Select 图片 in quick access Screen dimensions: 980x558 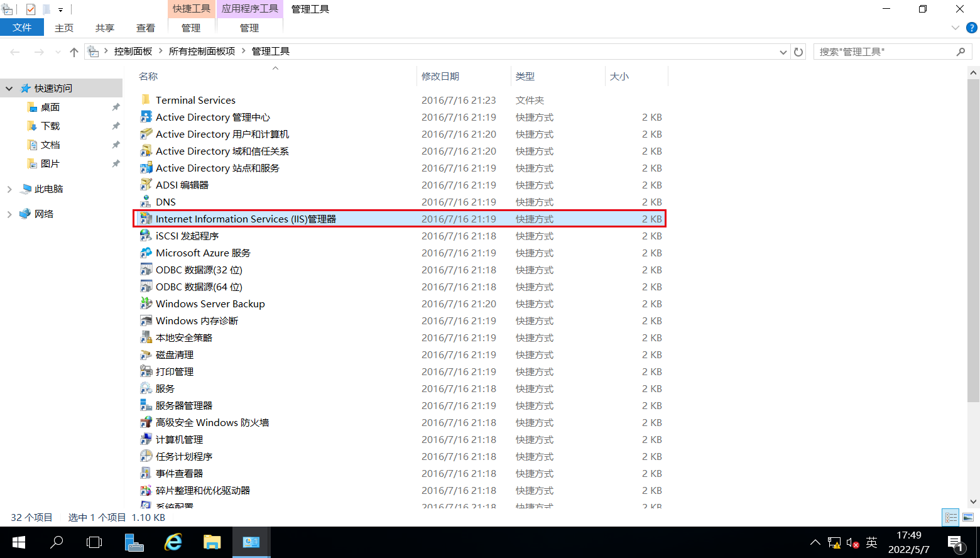tap(50, 164)
